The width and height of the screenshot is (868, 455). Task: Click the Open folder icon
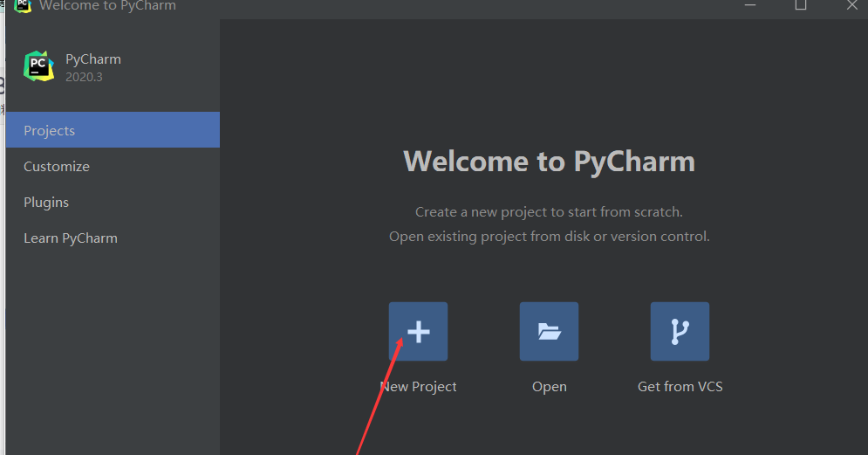point(549,331)
